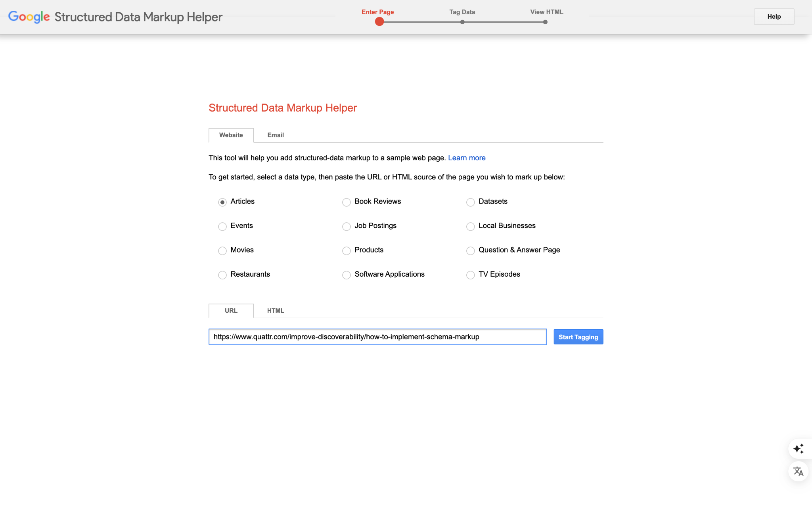Select the Events radio button

[x=222, y=227]
